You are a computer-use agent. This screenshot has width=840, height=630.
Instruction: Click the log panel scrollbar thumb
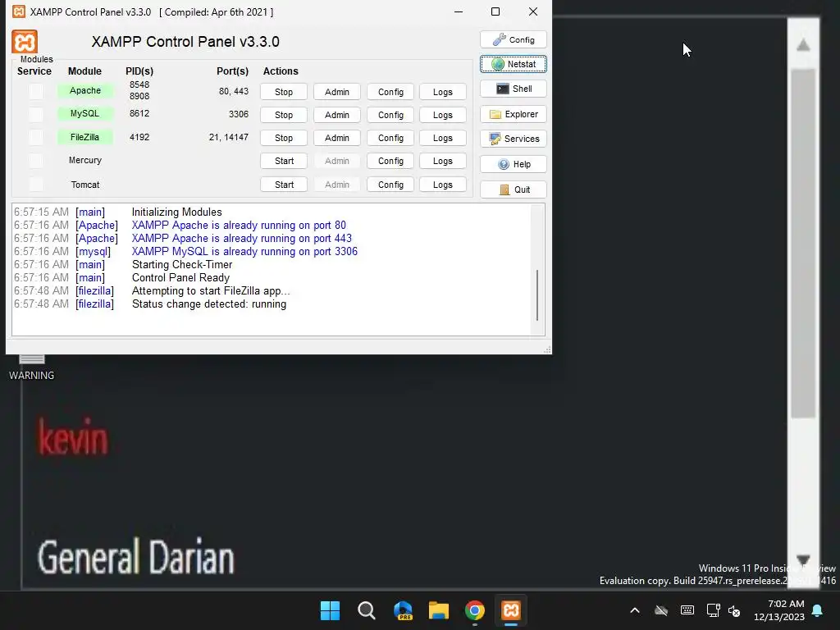537,294
